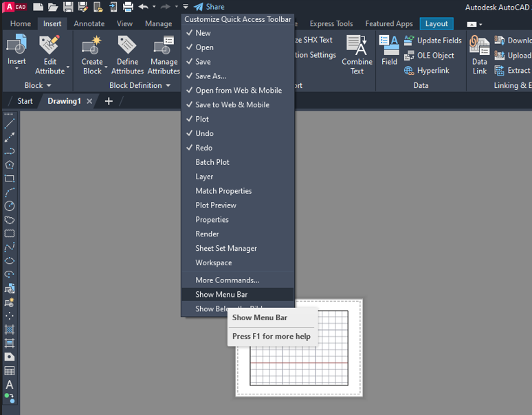This screenshot has height=415, width=532.
Task: Select the Arc tool in left toolbar
Action: pyautogui.click(x=10, y=192)
